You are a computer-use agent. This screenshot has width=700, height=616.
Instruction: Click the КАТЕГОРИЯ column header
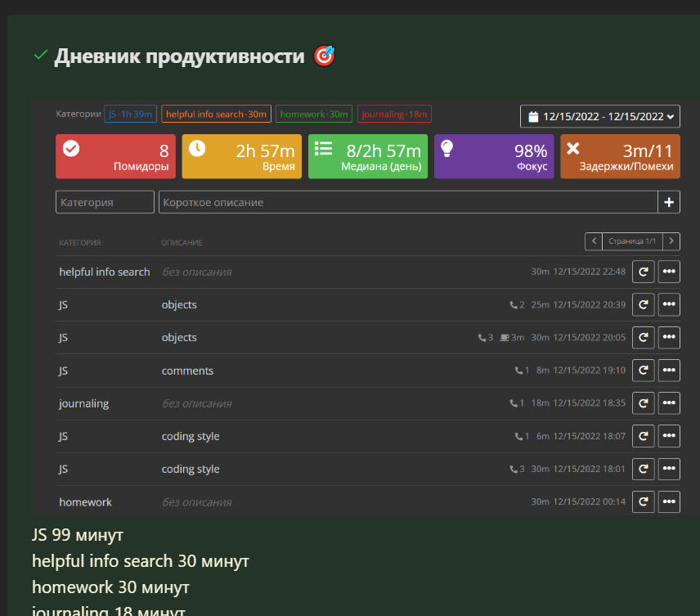[80, 243]
